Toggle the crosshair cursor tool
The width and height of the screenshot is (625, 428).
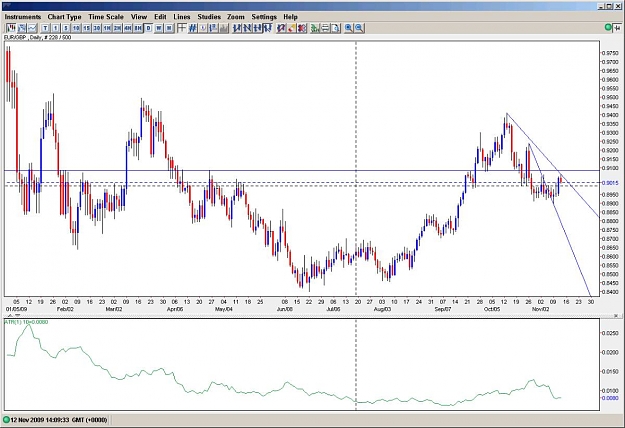click(181, 28)
